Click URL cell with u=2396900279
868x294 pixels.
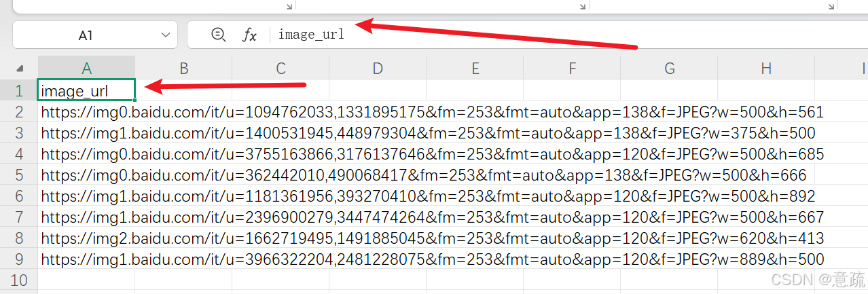[x=432, y=217]
